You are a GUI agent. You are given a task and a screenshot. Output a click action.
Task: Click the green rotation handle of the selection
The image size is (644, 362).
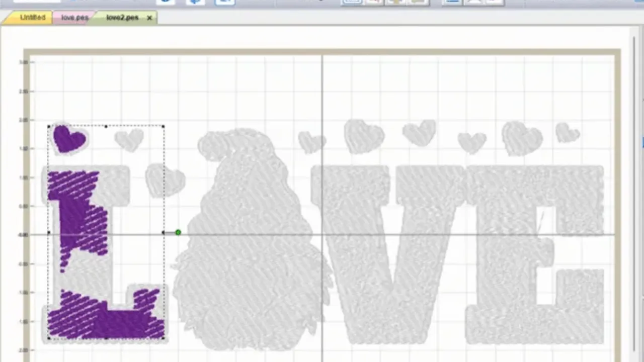(x=178, y=232)
